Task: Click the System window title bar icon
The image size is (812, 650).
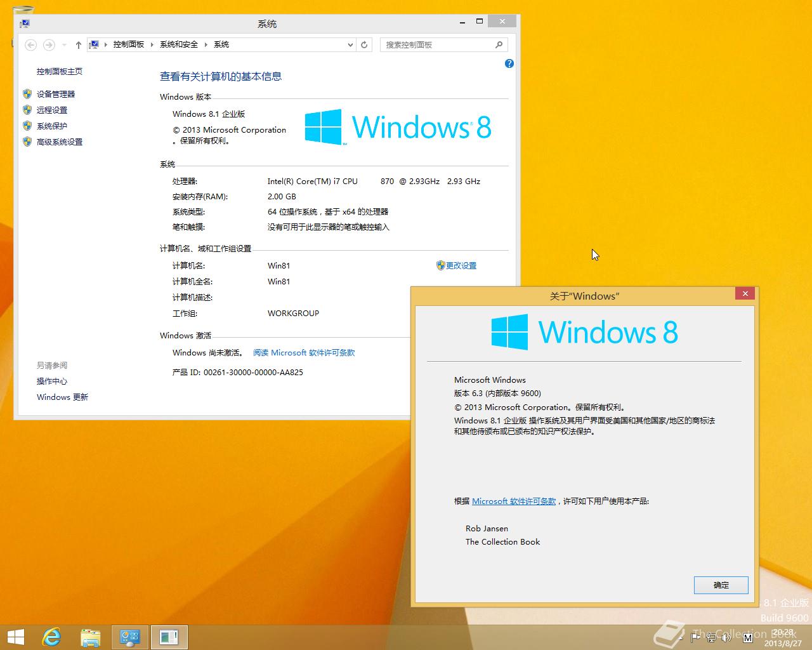Action: [x=25, y=23]
